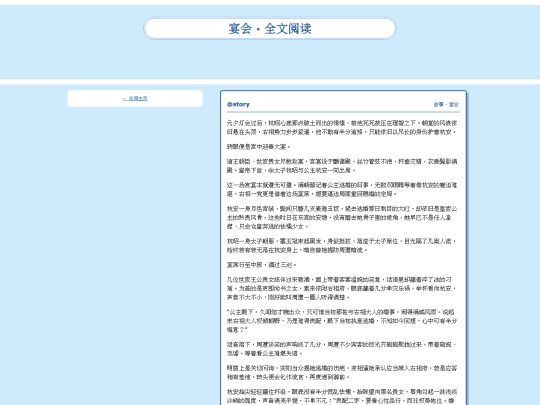Click the page title 宴会・全文阅读

270,29
